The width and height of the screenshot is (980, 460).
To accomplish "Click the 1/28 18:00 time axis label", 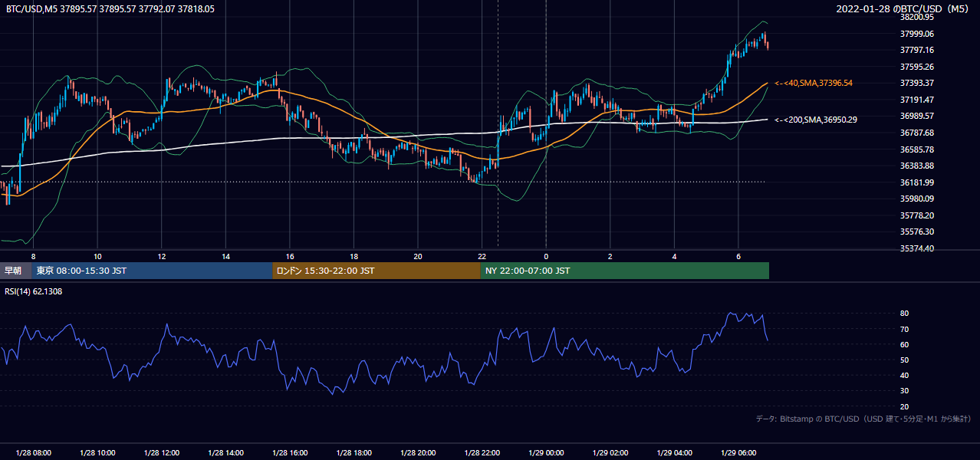I will tap(354, 452).
